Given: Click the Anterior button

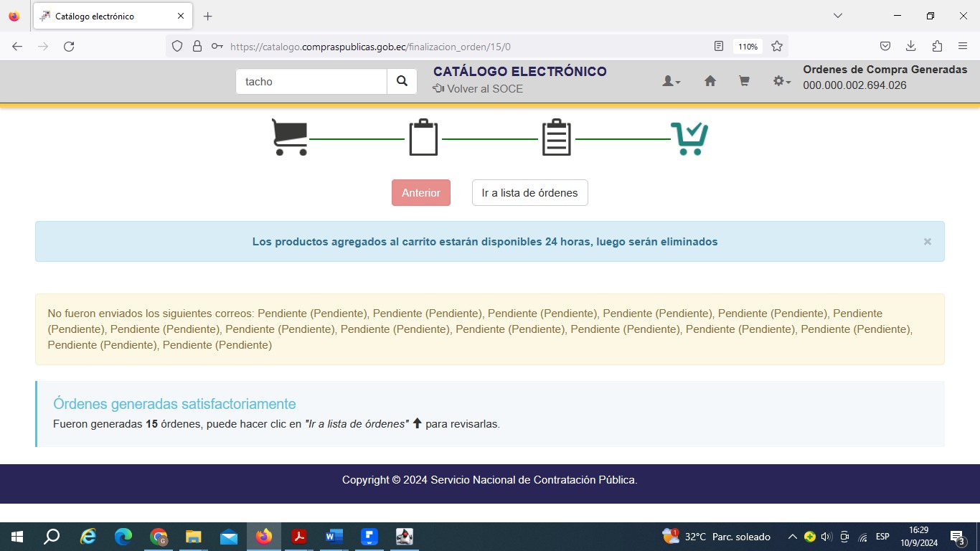Looking at the screenshot, I should tap(421, 193).
